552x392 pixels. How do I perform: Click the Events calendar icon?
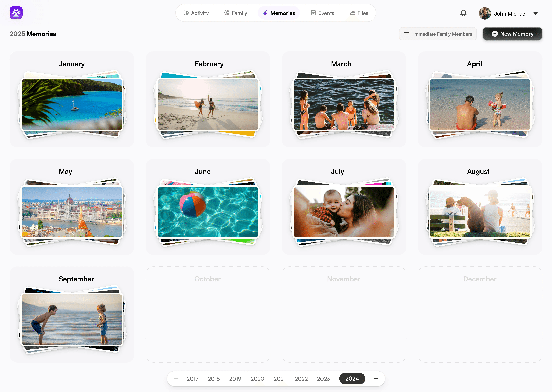pyautogui.click(x=313, y=13)
